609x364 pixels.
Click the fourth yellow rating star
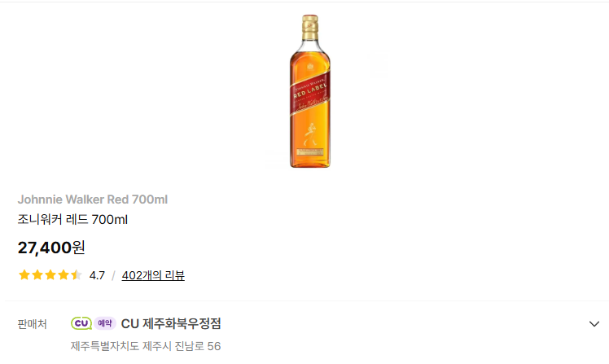64,275
